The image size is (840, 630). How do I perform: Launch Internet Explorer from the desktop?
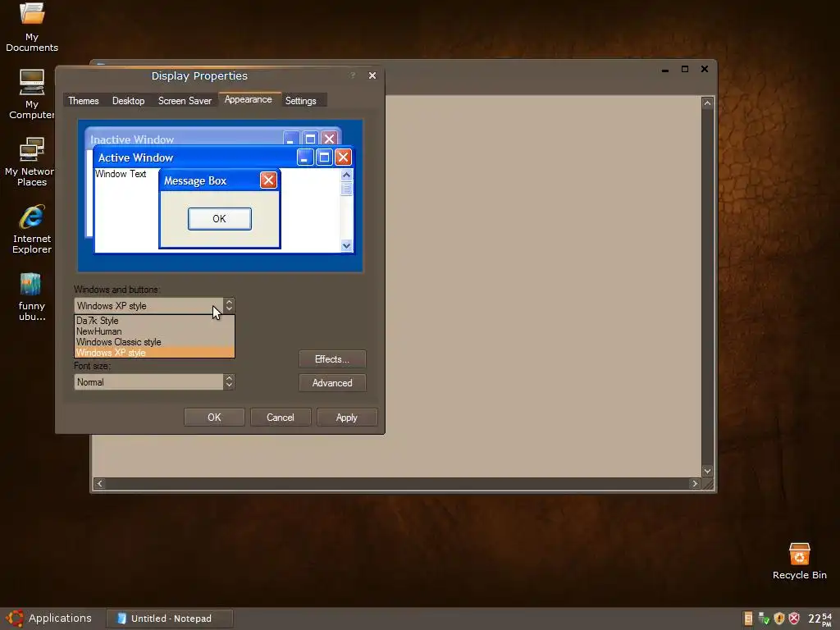32,229
